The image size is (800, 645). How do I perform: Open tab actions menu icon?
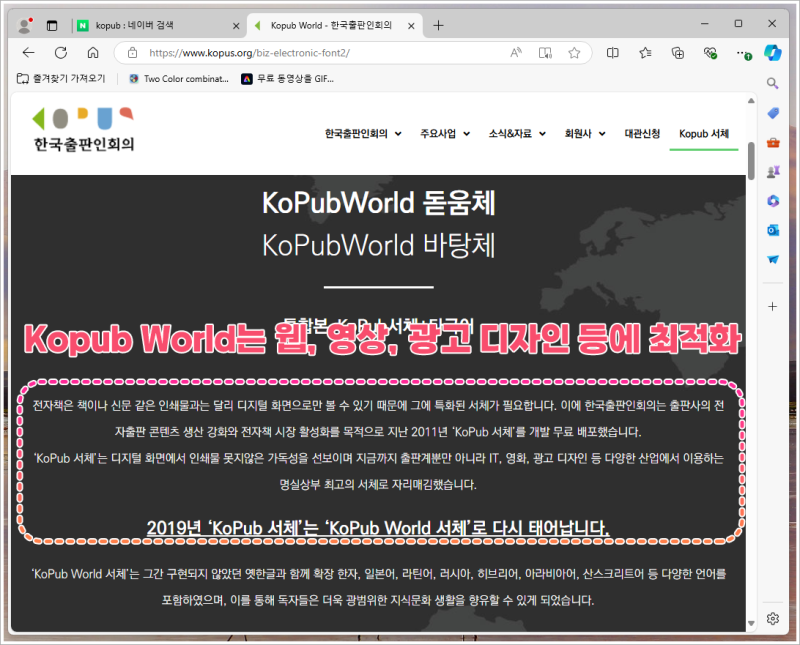pyautogui.click(x=52, y=26)
